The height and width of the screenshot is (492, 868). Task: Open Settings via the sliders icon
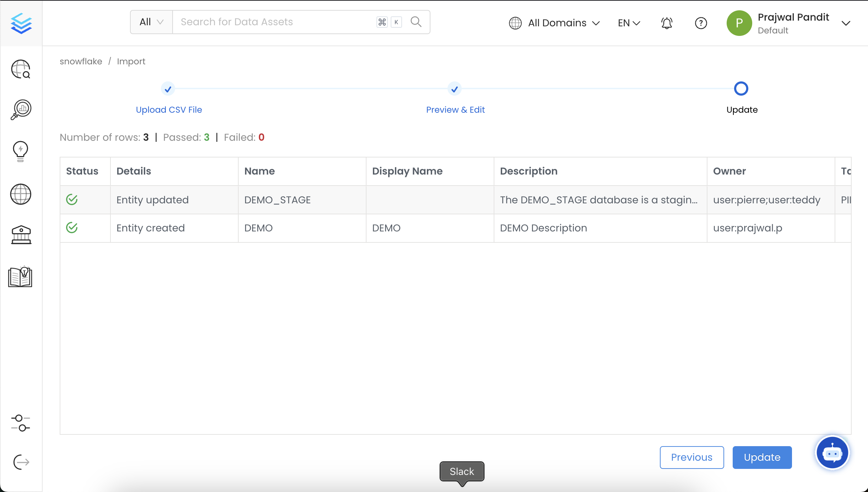[20, 424]
